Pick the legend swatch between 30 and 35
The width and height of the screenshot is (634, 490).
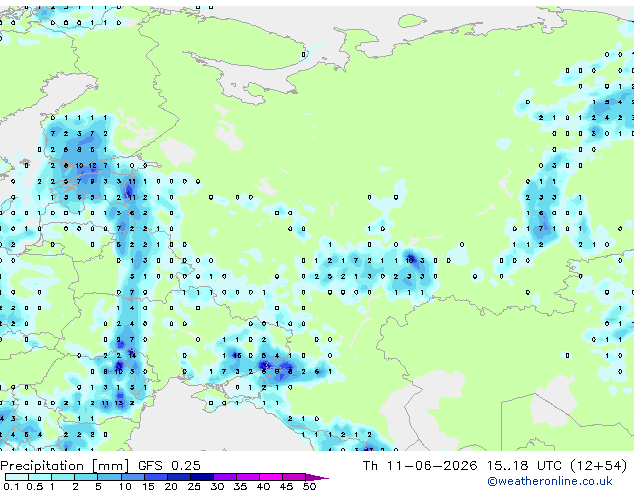coord(224,477)
